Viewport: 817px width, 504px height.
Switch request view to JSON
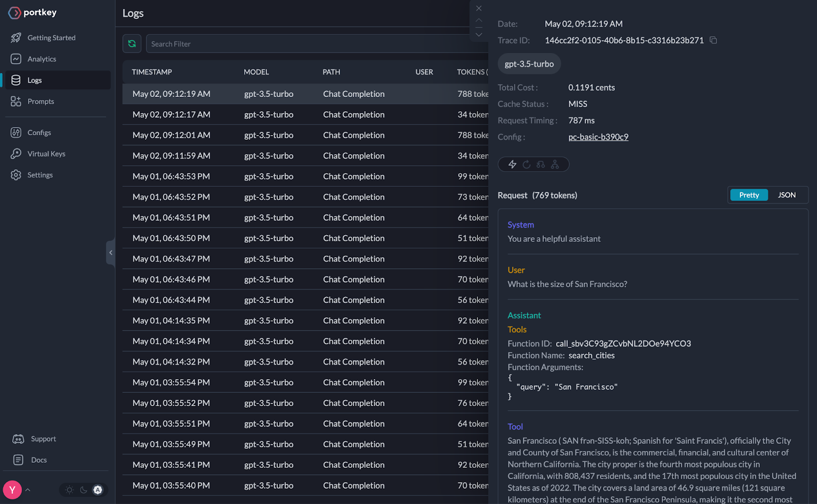click(x=786, y=195)
